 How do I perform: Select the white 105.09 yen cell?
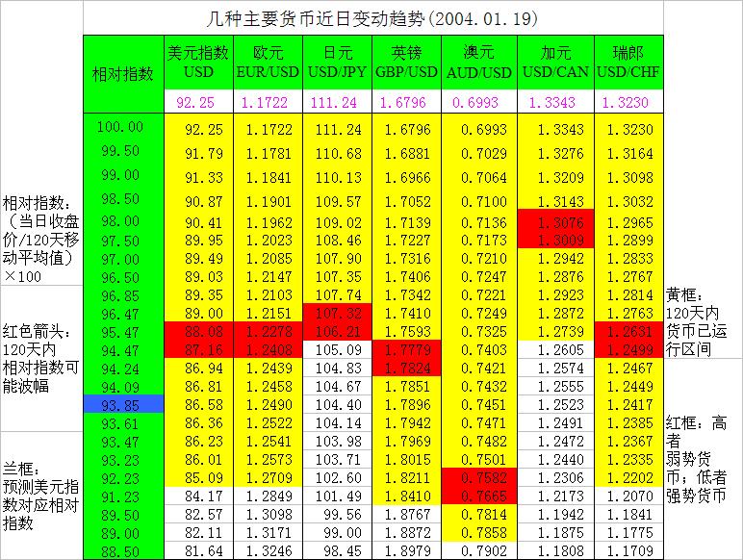click(337, 349)
